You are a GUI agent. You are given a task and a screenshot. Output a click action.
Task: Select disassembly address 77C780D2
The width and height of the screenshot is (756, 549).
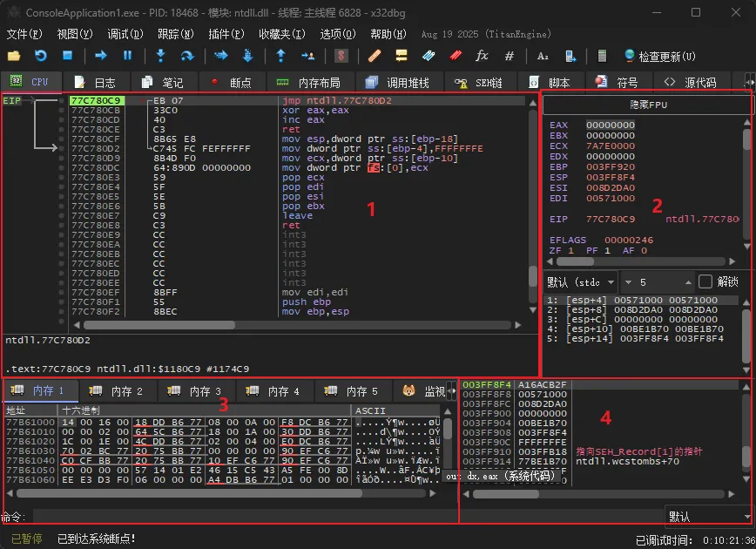point(96,149)
